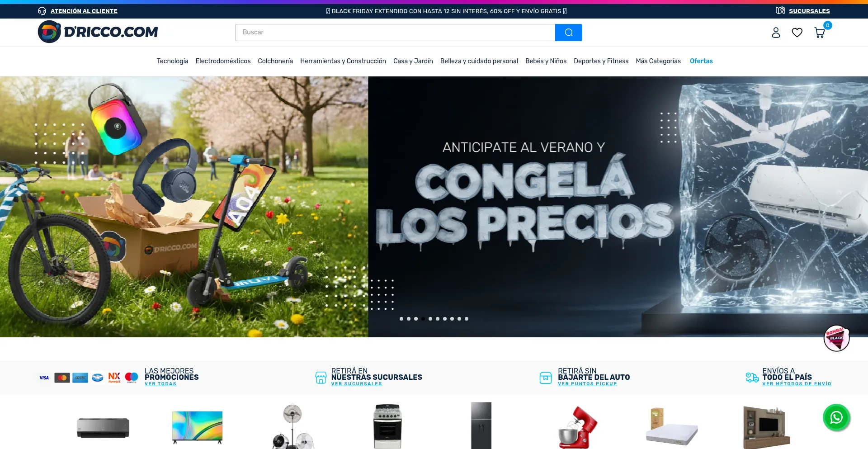868x449 pixels.
Task: Click the D'RICCO.COM logo
Action: coord(98,32)
